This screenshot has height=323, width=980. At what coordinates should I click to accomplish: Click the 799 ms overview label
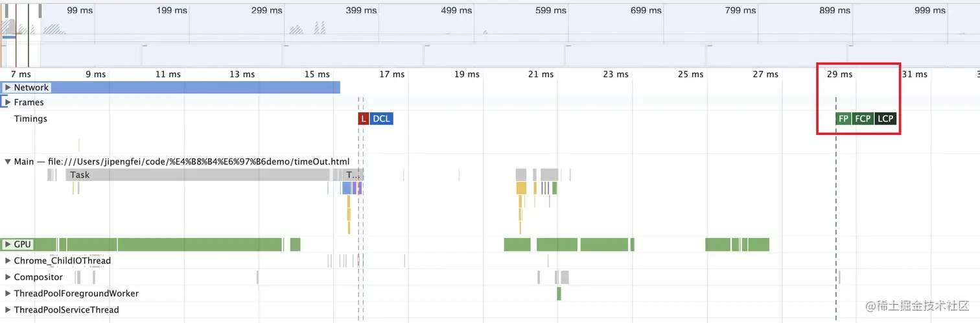coord(740,10)
